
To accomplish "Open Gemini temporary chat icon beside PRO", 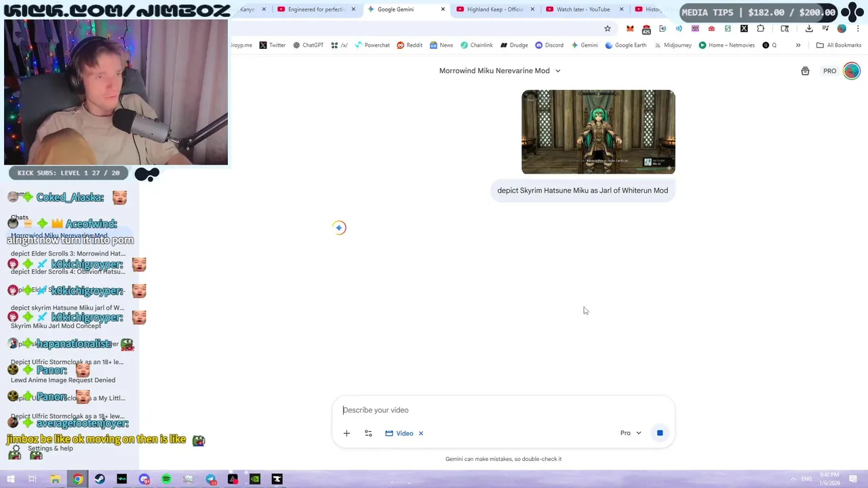I will pyautogui.click(x=805, y=71).
